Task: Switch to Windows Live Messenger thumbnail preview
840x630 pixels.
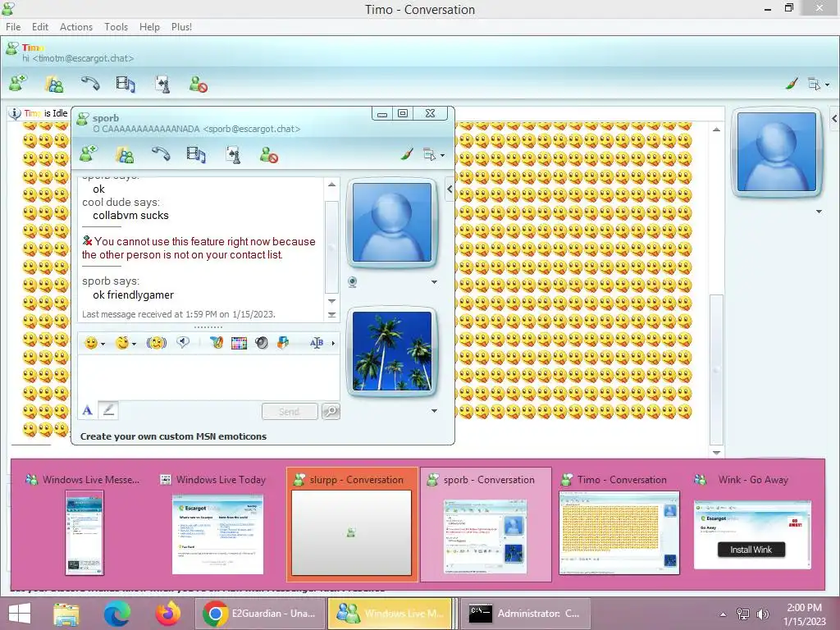Action: point(84,523)
